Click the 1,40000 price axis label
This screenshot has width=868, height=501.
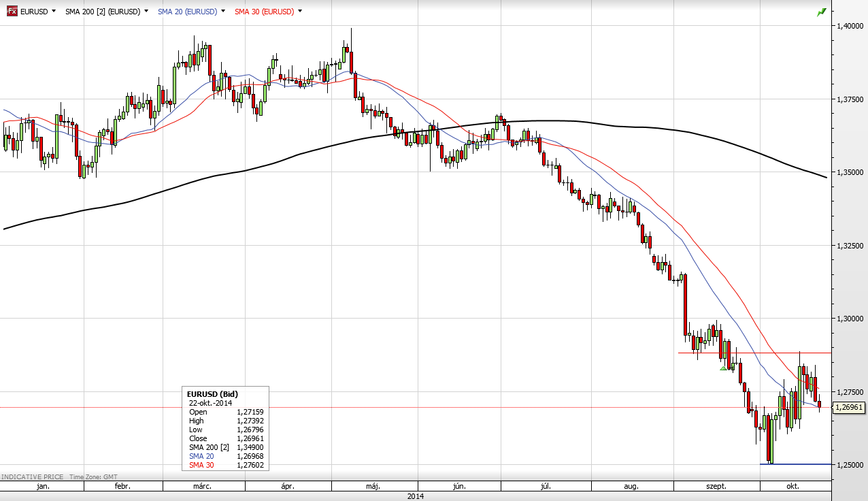tap(850, 26)
